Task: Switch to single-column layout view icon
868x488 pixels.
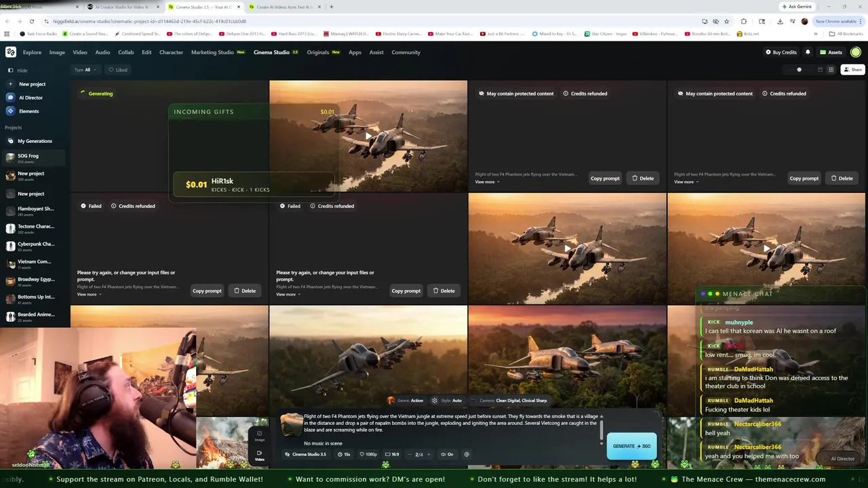Action: coord(820,70)
